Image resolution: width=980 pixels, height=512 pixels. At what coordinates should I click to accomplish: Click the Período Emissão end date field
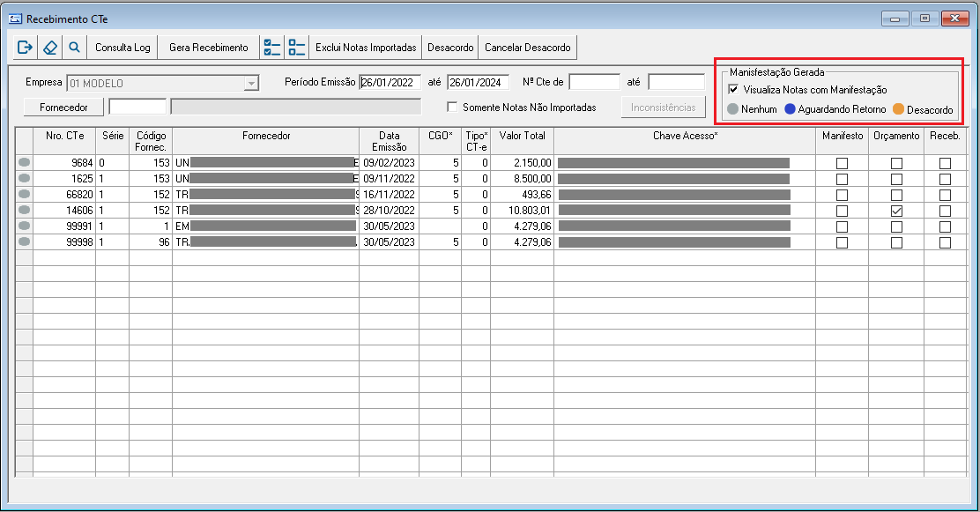(479, 83)
